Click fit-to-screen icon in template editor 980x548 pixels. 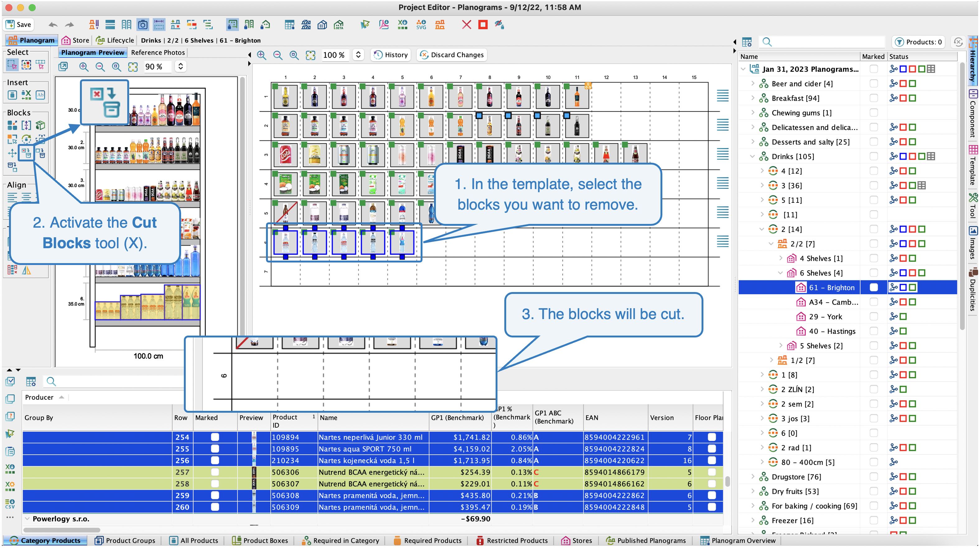(310, 55)
